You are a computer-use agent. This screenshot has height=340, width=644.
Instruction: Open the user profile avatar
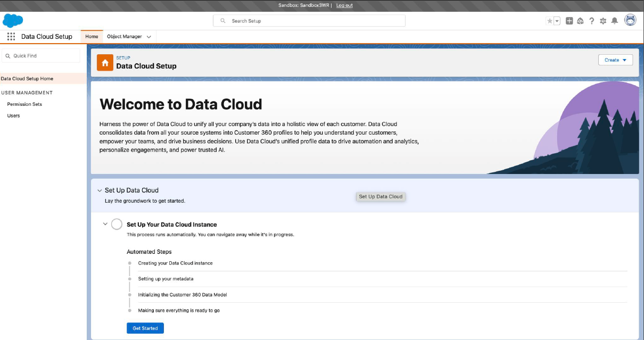tap(629, 21)
